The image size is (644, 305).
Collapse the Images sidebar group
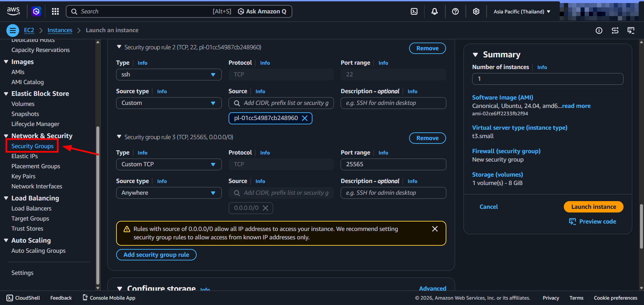coord(6,62)
